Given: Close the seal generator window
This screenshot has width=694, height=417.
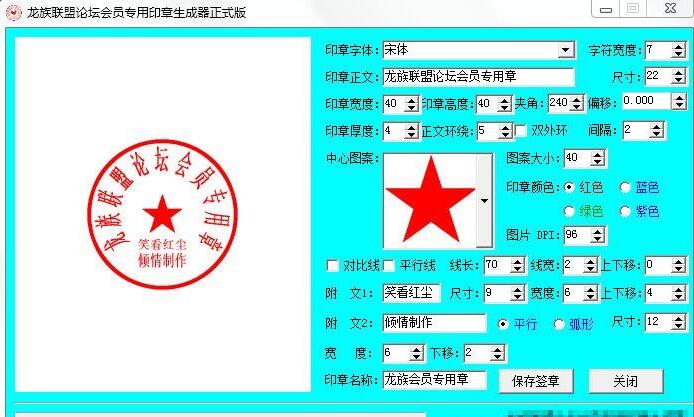Looking at the screenshot, I should 670,8.
